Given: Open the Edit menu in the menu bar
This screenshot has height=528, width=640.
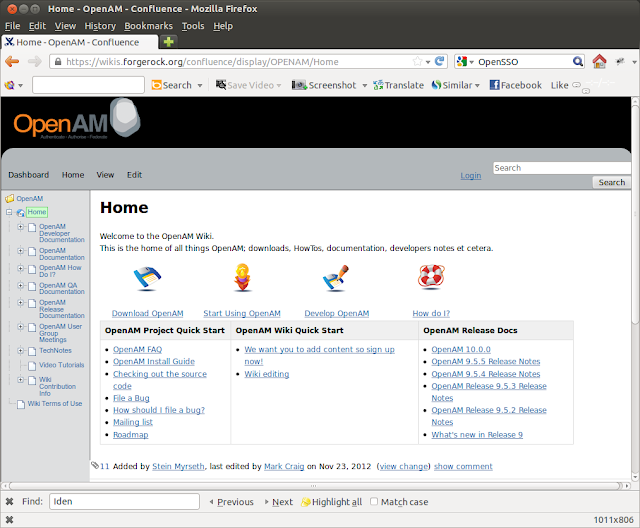Looking at the screenshot, I should click(37, 26).
